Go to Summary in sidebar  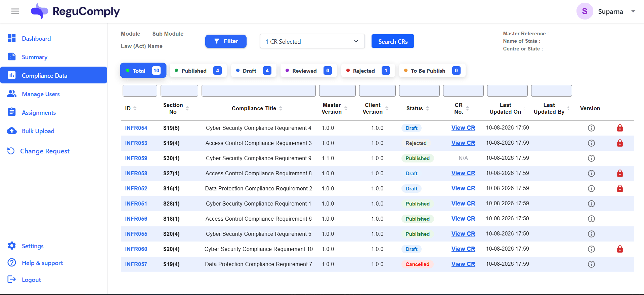coord(35,57)
